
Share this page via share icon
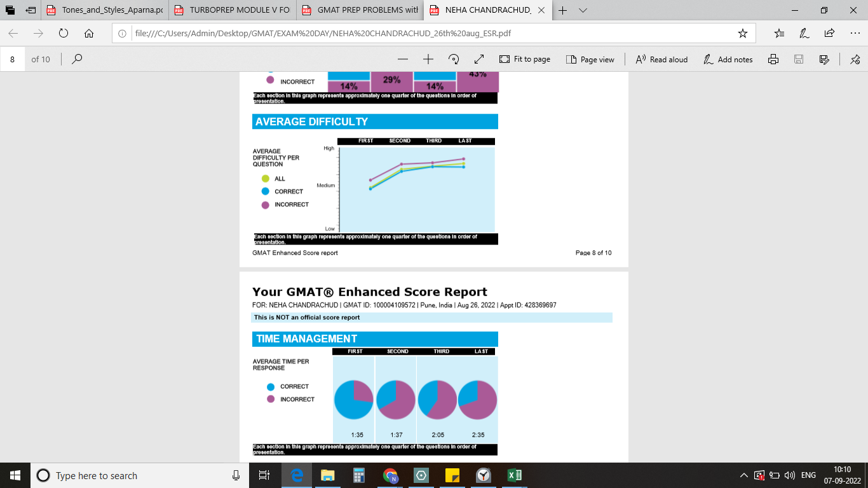[829, 34]
